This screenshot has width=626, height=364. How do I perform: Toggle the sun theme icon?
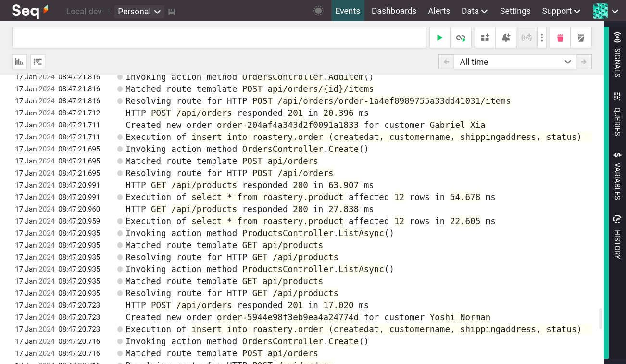pyautogui.click(x=318, y=11)
